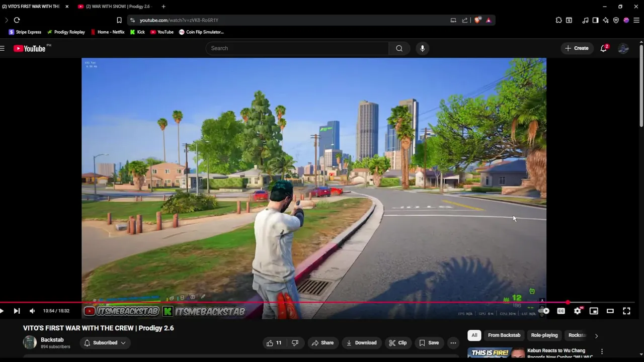Toggle the browser sidebar panel

click(x=595, y=20)
